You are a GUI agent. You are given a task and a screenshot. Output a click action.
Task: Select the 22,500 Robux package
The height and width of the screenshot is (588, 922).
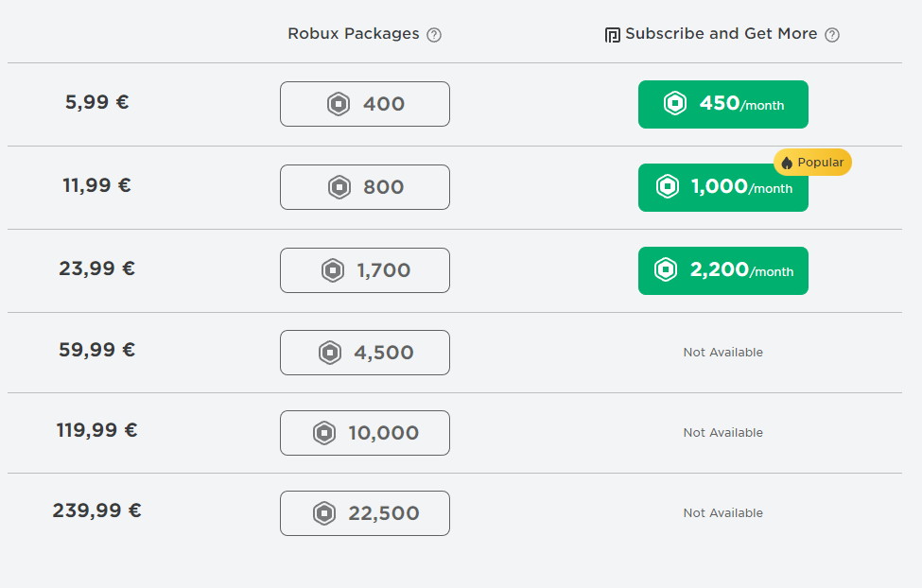[x=365, y=513]
